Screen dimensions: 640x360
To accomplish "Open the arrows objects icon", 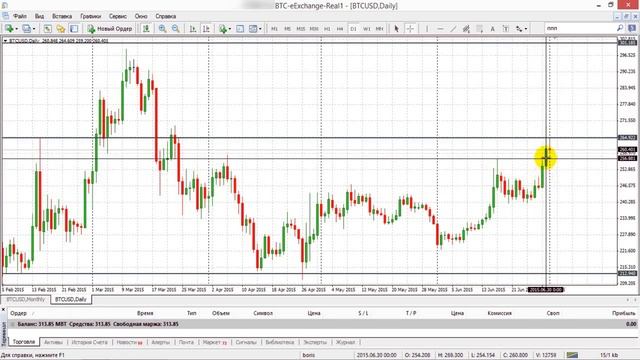I will [x=519, y=29].
